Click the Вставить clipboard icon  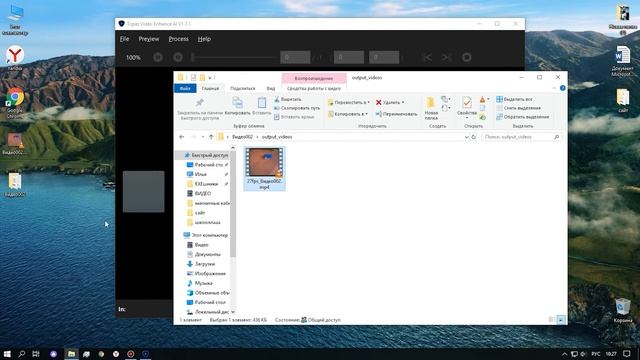coord(262,102)
